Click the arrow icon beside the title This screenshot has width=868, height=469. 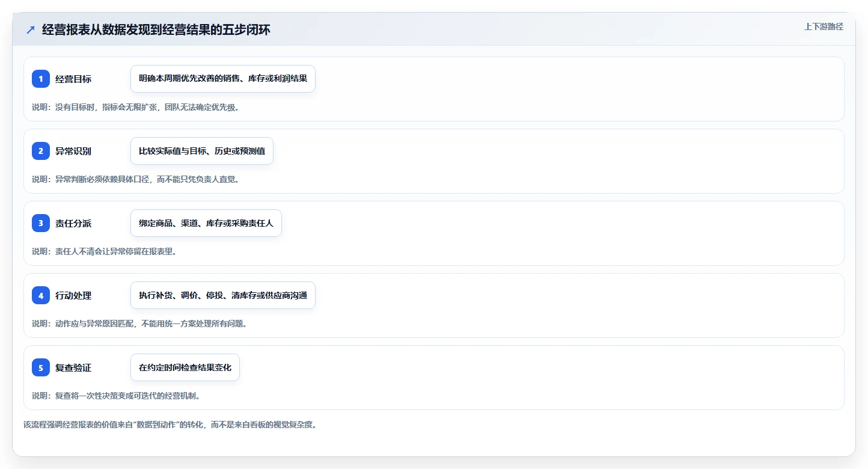31,30
